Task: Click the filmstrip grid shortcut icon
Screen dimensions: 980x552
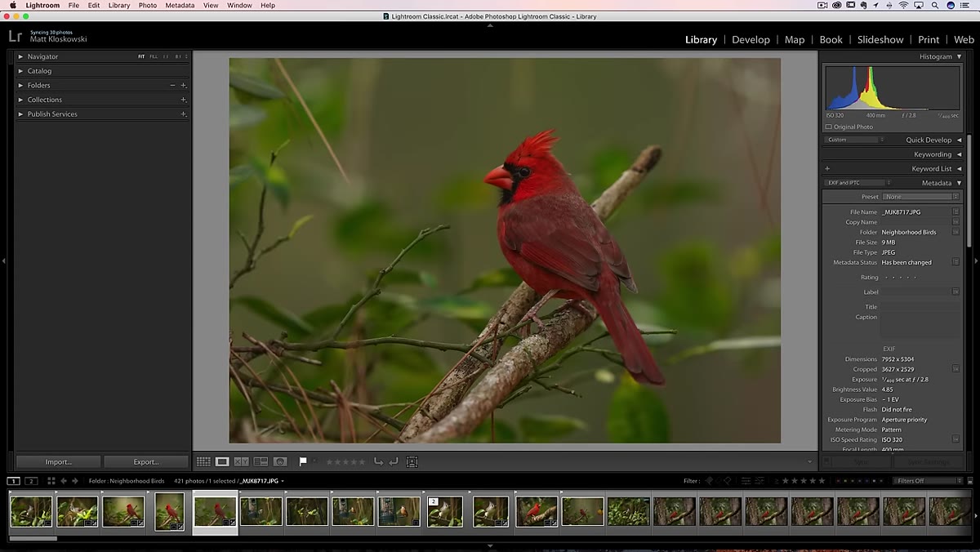Action: [x=51, y=481]
